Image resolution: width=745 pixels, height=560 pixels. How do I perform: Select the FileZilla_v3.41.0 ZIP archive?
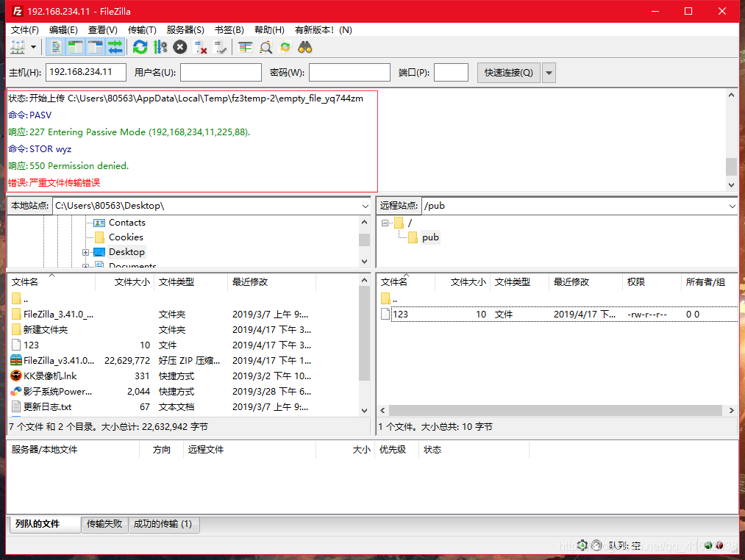point(59,361)
